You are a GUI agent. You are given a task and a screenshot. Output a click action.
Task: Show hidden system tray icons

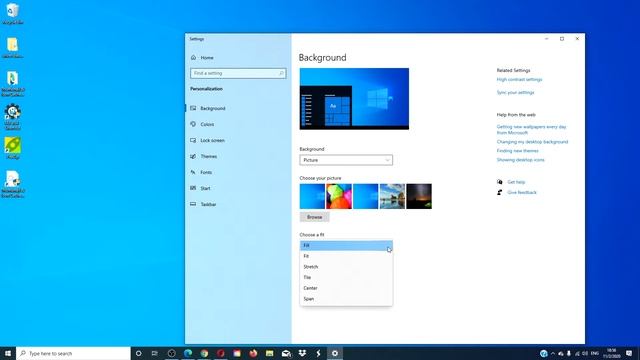[553, 353]
